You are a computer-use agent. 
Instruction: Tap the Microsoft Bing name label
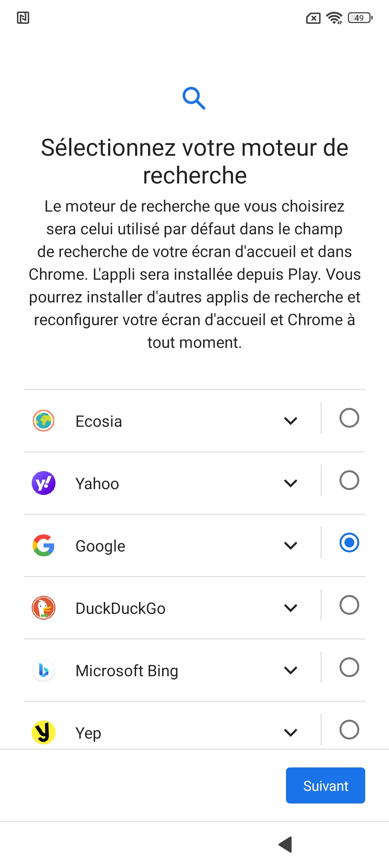pos(127,671)
